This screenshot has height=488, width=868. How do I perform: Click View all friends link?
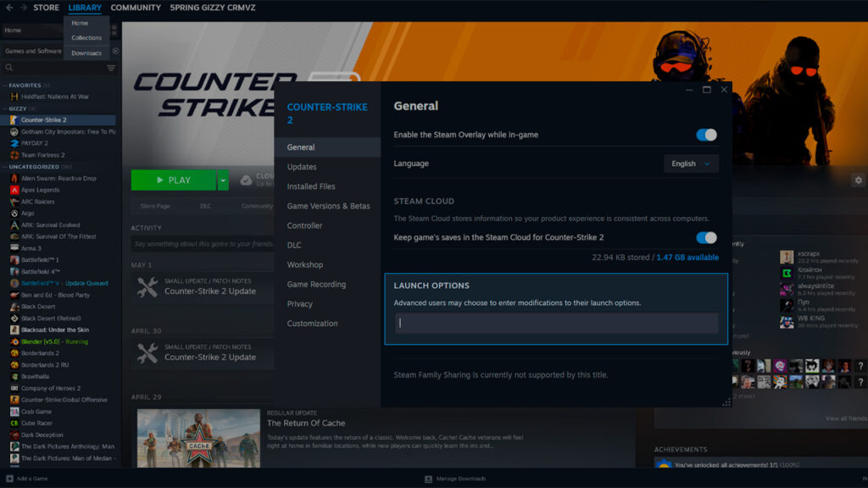click(x=847, y=419)
